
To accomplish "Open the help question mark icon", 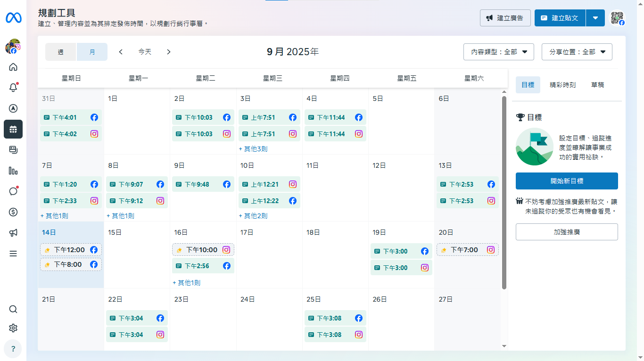I will pos(13,349).
